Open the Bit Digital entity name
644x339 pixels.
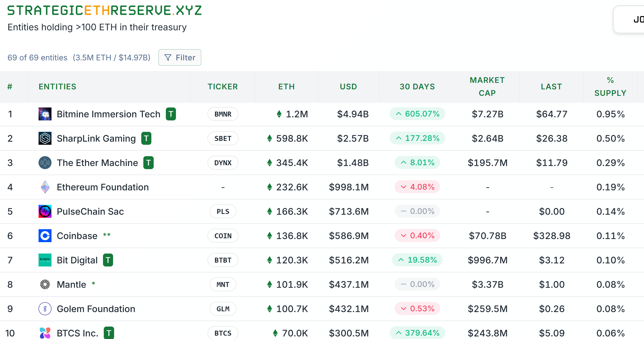click(x=77, y=260)
